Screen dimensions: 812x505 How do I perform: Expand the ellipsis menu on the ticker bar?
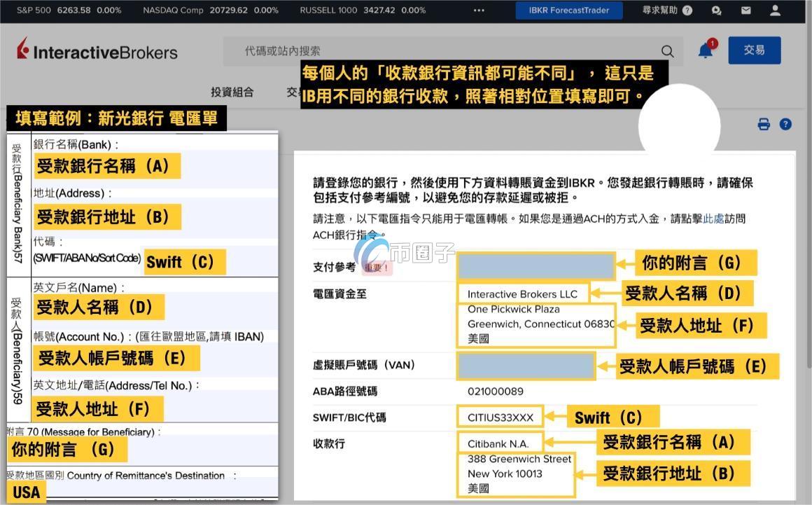coord(479,11)
